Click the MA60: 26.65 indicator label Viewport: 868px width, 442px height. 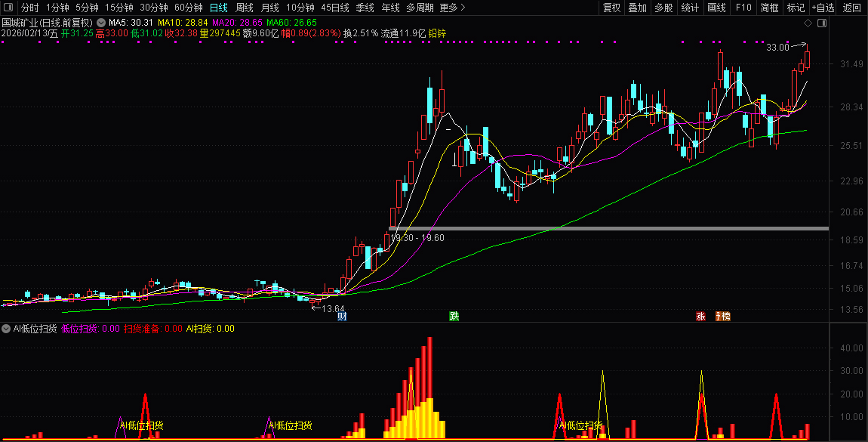[x=292, y=23]
